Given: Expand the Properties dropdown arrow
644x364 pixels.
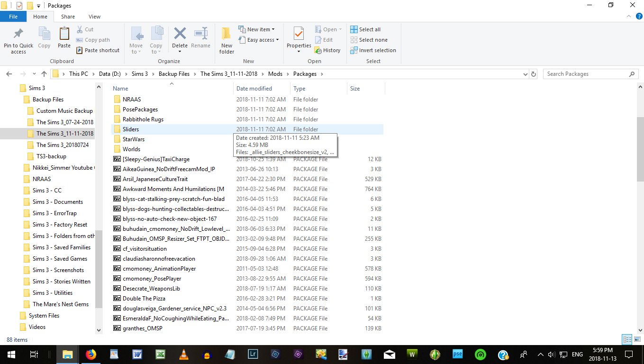Looking at the screenshot, I should point(299,52).
